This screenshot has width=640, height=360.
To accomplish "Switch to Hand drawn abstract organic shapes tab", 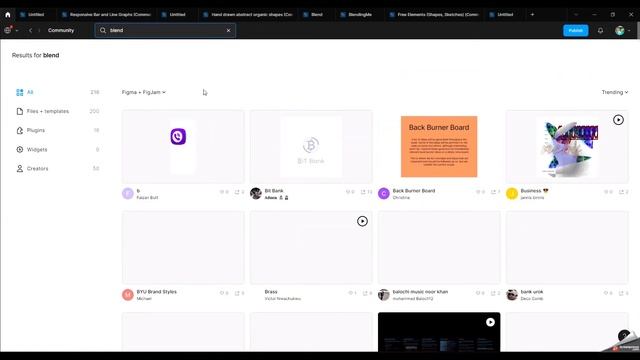I will coord(248,14).
